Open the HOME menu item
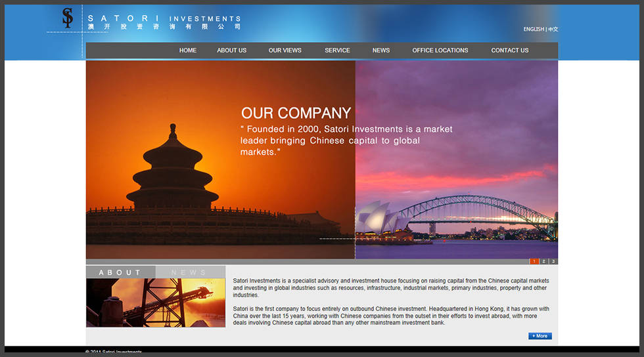 (188, 51)
